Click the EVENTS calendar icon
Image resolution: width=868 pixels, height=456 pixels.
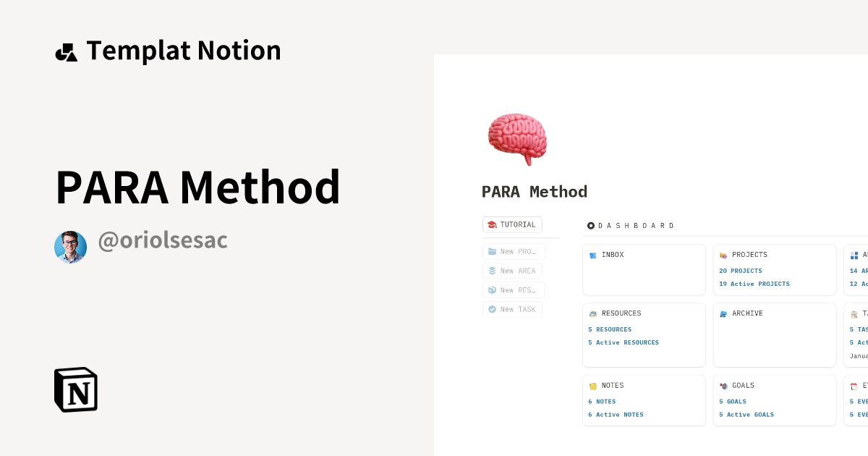pos(852,385)
